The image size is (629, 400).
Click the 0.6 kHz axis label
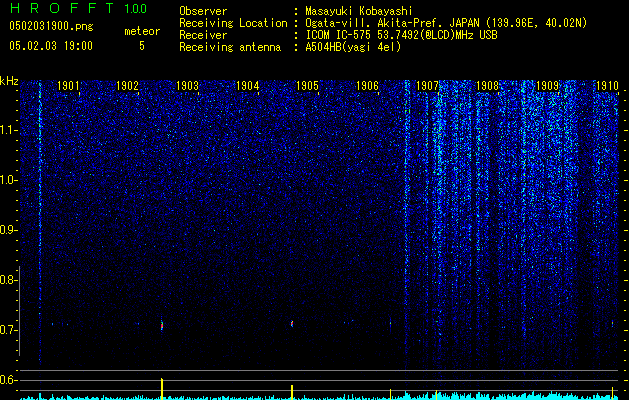pos(7,380)
